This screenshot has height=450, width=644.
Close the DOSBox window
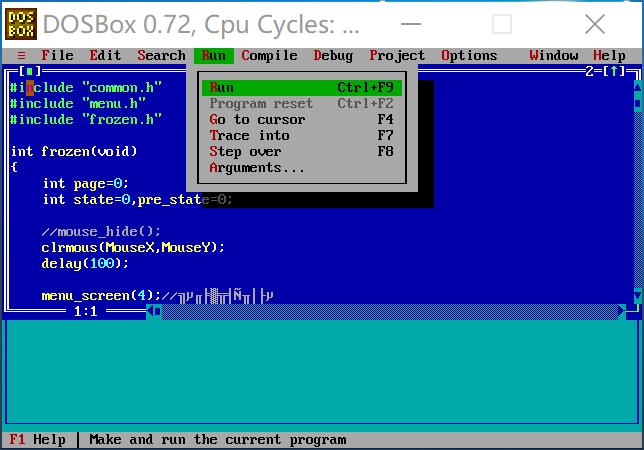point(595,24)
